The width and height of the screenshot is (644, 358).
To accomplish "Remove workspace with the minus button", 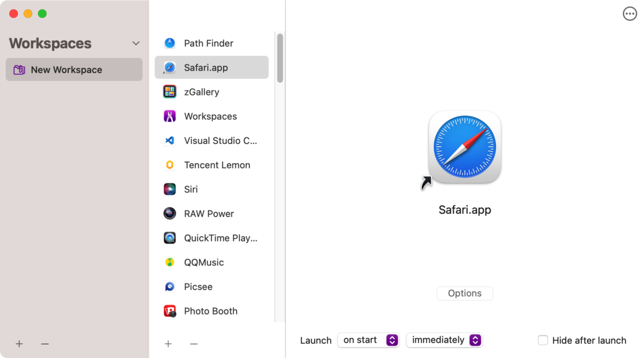I will coord(45,344).
